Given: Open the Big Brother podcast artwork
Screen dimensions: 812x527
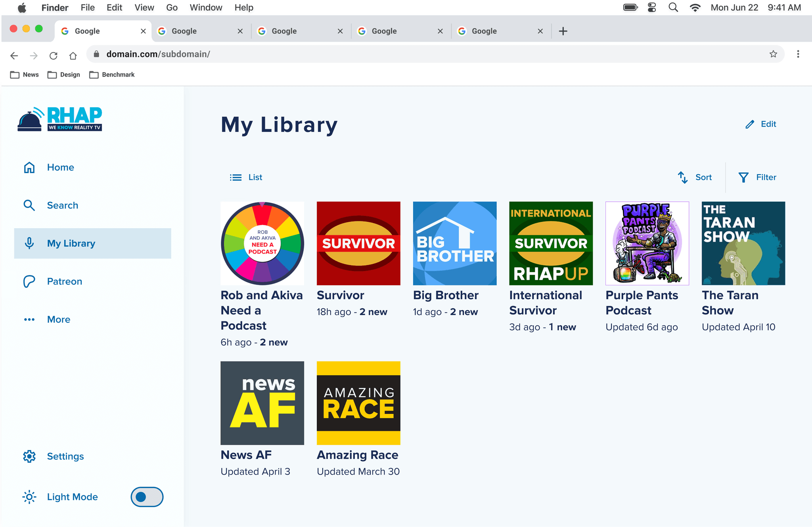Looking at the screenshot, I should (x=455, y=243).
